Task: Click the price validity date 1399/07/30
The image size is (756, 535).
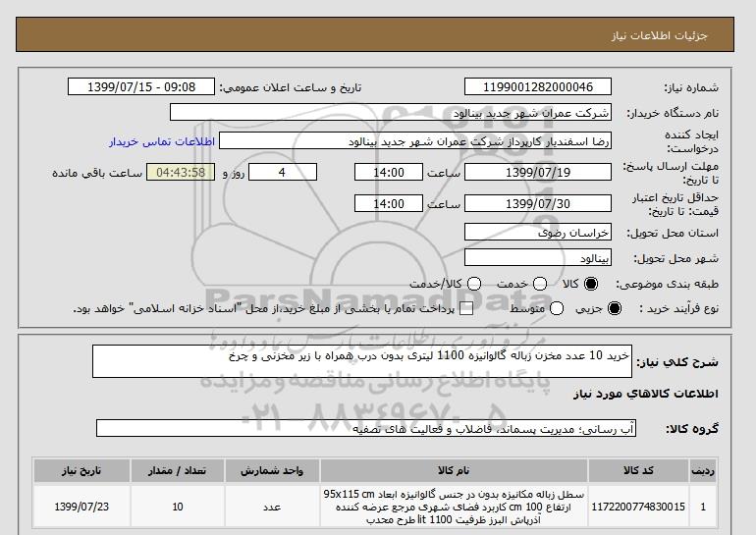Action: point(538,203)
